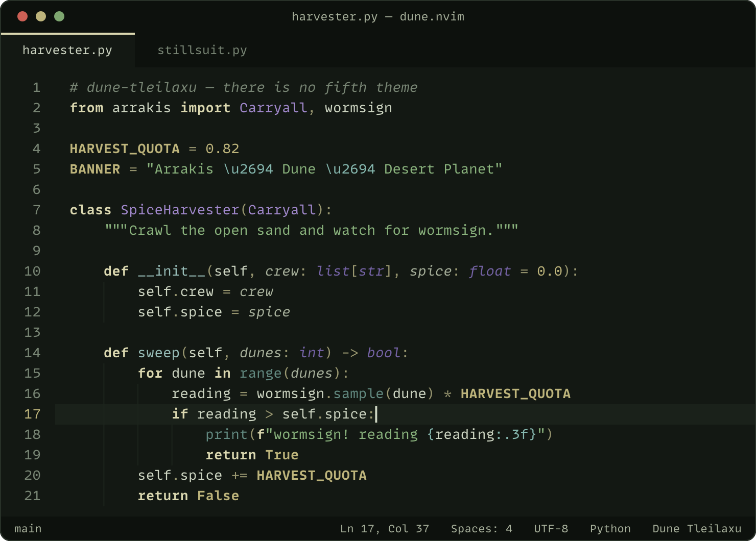Screen dimensions: 756x541
Task: Place cursor on the sweep method name
Action: tap(159, 353)
